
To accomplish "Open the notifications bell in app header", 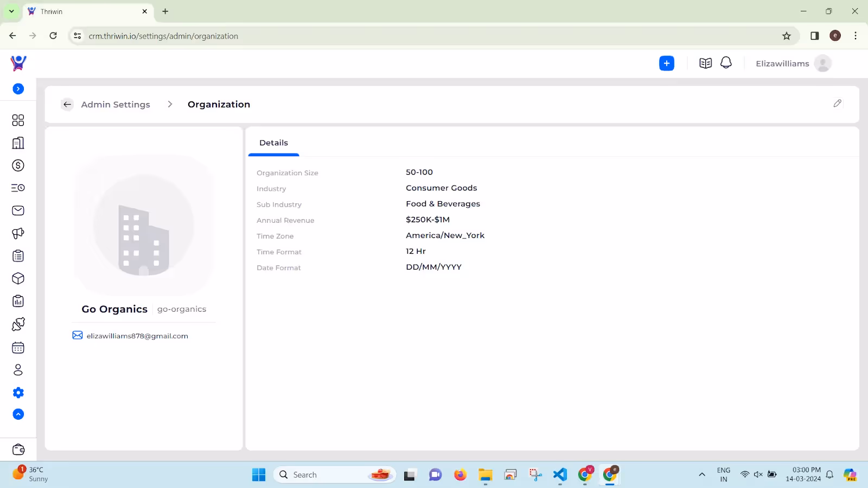I will [726, 63].
